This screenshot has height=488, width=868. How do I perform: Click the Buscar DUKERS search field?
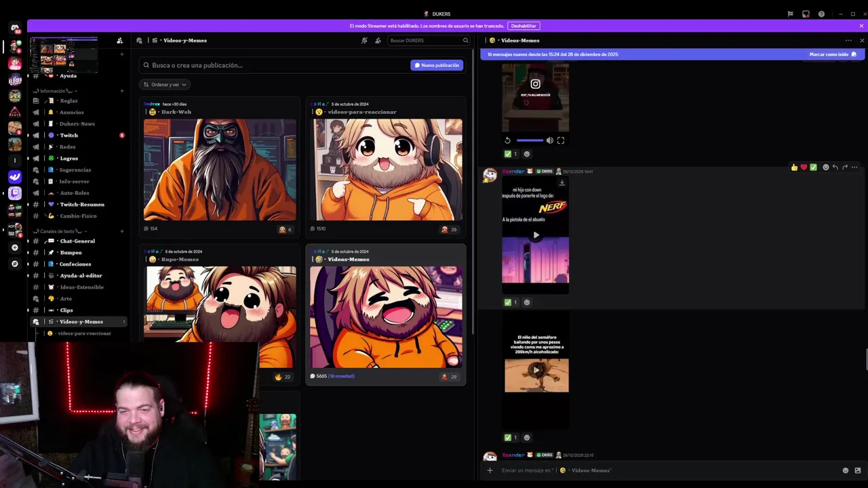[x=428, y=41]
